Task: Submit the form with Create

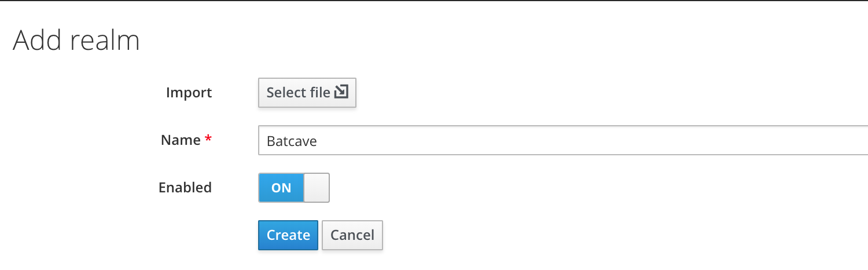Action: tap(288, 235)
